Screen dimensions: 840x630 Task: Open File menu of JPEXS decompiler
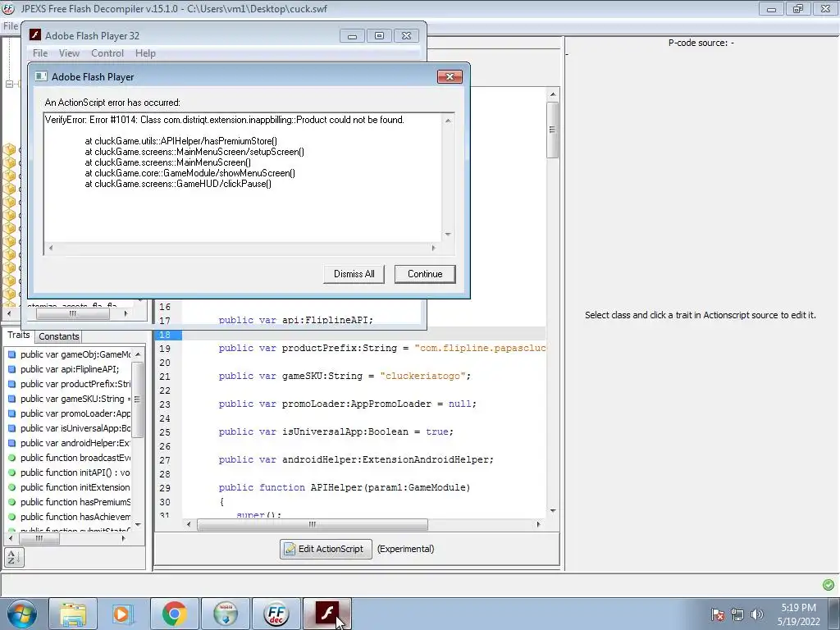[10, 25]
